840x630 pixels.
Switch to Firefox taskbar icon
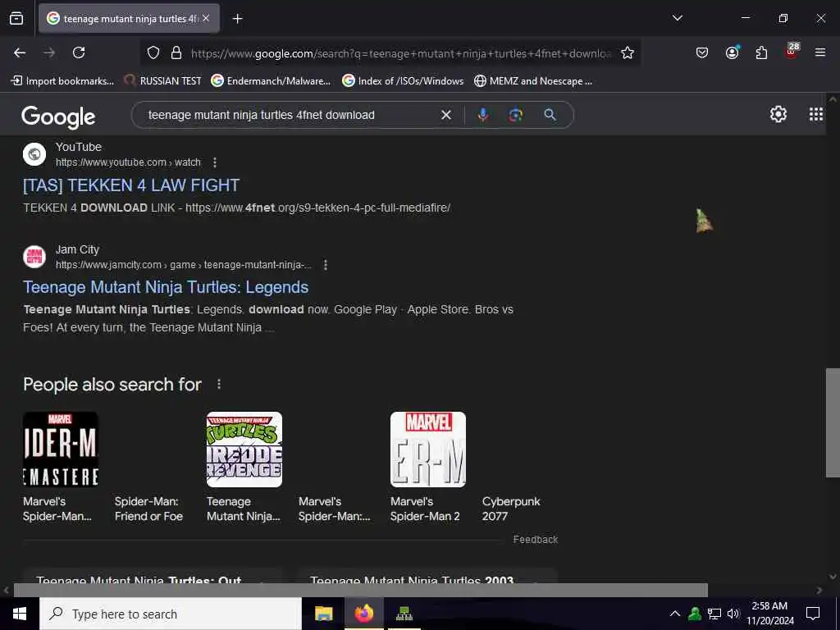[363, 614]
